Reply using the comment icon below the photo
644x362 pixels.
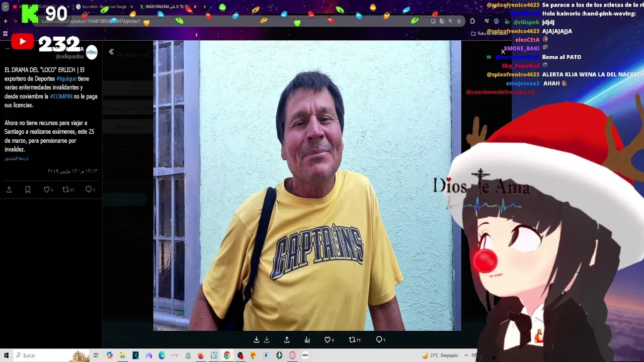(x=381, y=340)
